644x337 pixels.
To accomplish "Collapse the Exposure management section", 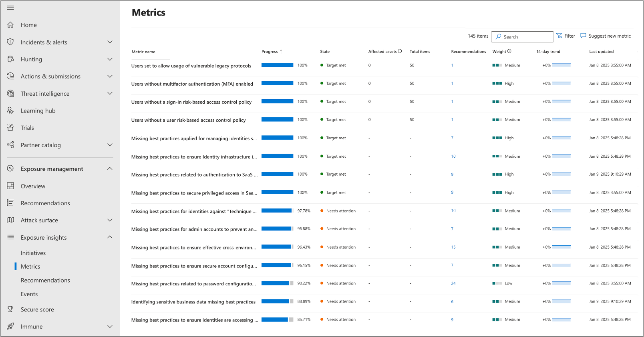I will pyautogui.click(x=110, y=168).
